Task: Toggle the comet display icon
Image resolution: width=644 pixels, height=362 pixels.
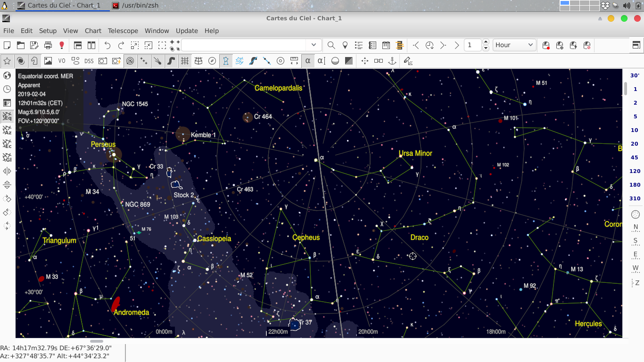Action: pyautogui.click(x=157, y=61)
